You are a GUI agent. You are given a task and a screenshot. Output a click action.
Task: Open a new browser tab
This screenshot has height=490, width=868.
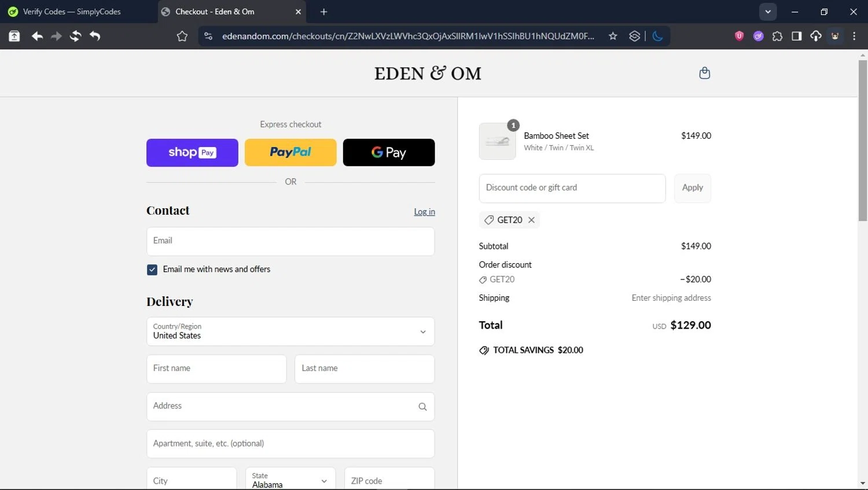pos(323,12)
